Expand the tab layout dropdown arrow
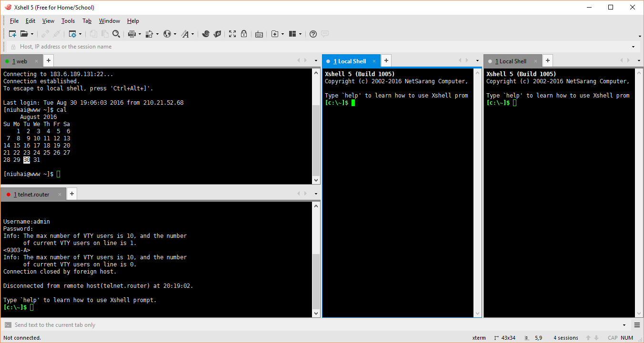644x343 pixels. (300, 34)
